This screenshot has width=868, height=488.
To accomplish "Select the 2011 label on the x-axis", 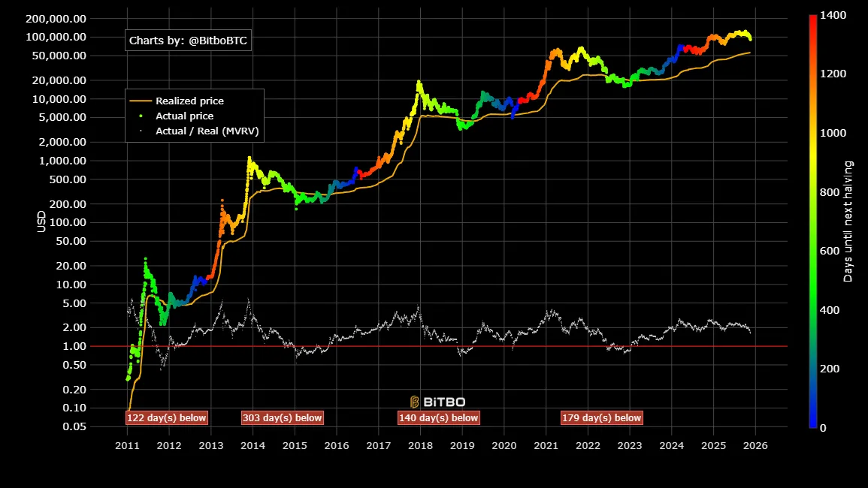I will (128, 445).
